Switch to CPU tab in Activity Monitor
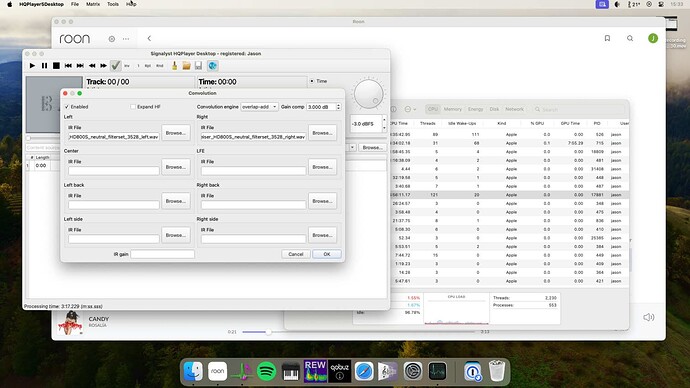The height and width of the screenshot is (388, 690). (x=433, y=109)
